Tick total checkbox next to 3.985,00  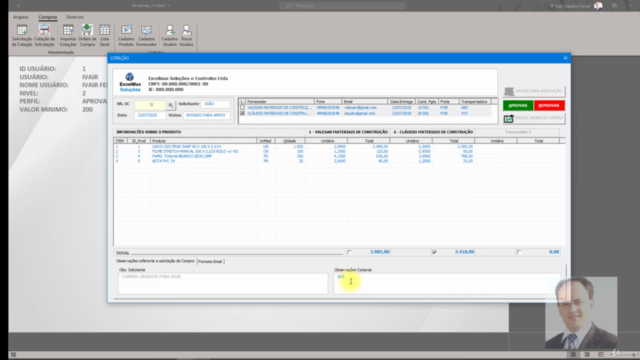[x=349, y=252]
